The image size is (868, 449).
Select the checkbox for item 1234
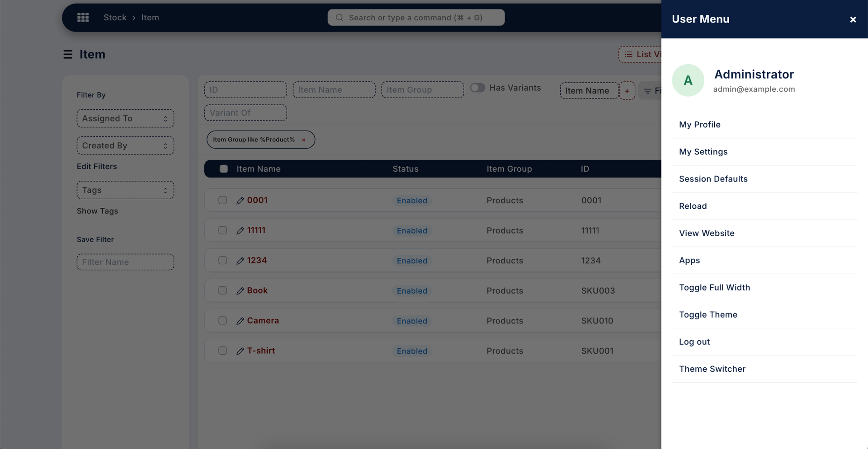click(222, 260)
